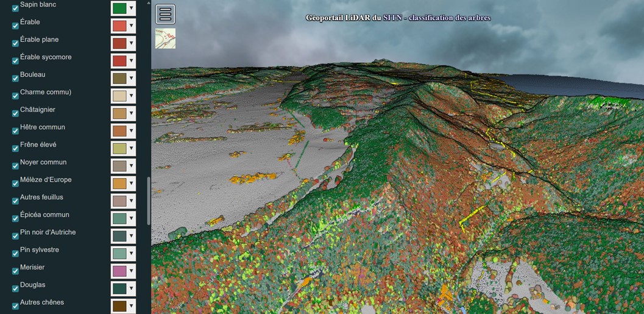
Task: Uncheck the Sapin blanc checkbox
Action: [15, 8]
